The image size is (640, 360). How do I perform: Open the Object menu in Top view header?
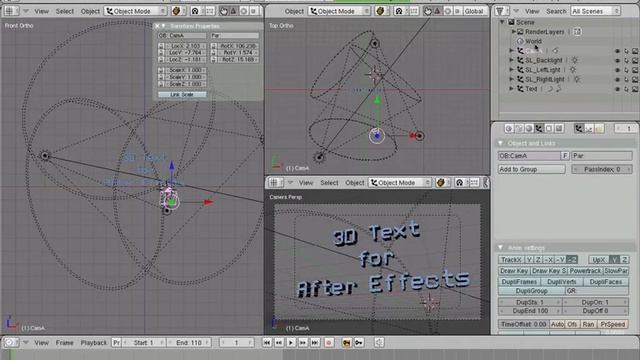click(294, 11)
